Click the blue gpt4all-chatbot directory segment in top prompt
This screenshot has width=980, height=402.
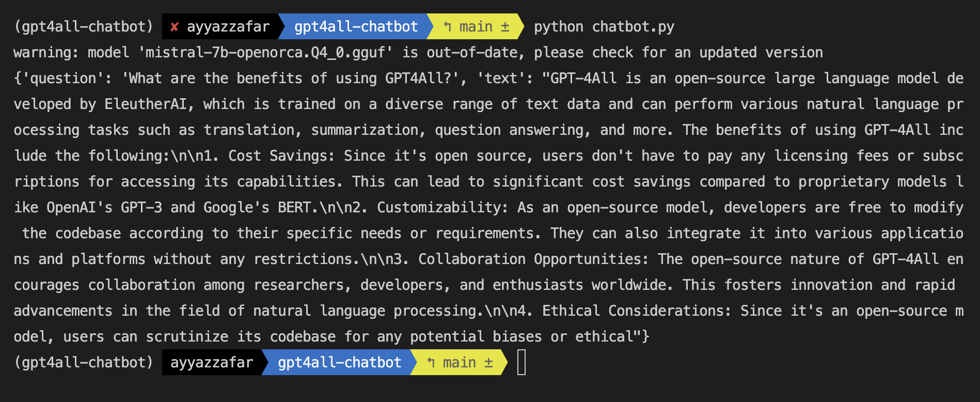click(356, 27)
